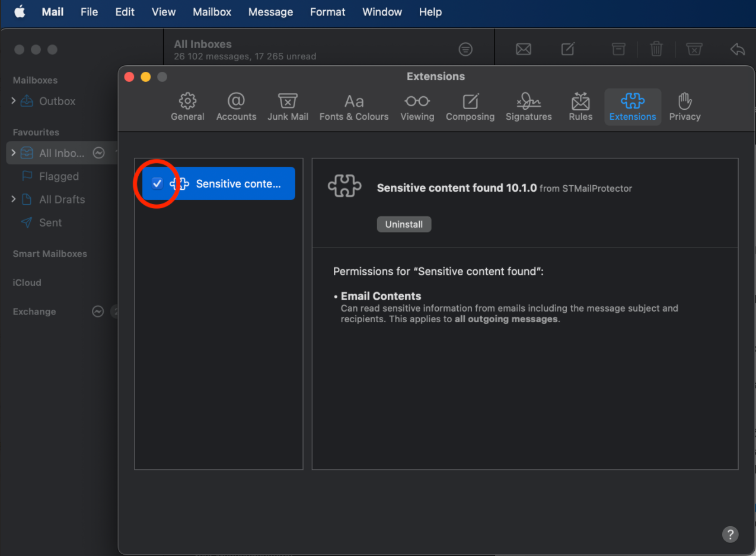
Task: Open the Help menu
Action: click(x=430, y=12)
